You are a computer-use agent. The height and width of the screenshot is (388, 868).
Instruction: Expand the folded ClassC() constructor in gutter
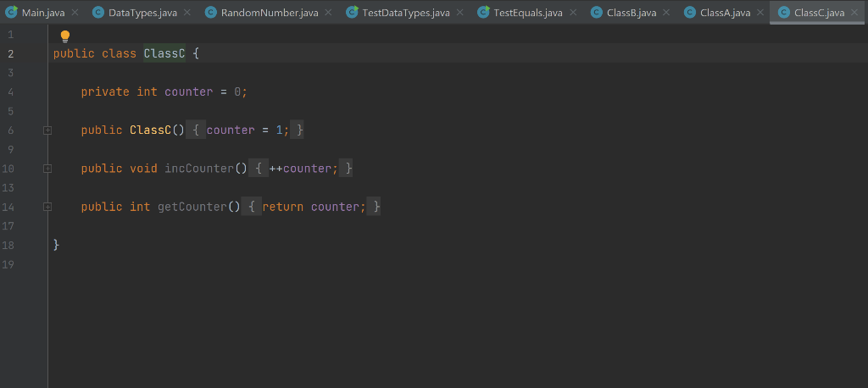point(47,130)
